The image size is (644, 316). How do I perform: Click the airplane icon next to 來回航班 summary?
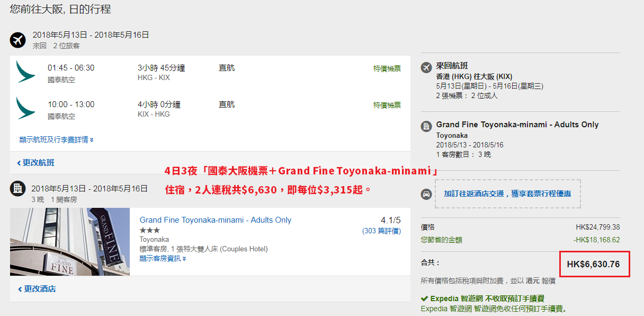(426, 67)
